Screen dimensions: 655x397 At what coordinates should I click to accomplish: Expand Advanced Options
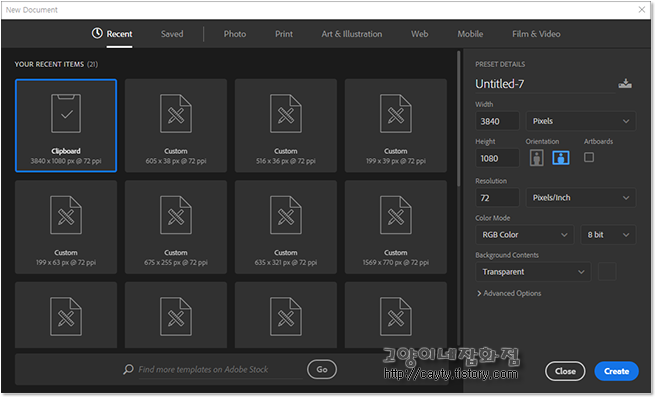(509, 293)
